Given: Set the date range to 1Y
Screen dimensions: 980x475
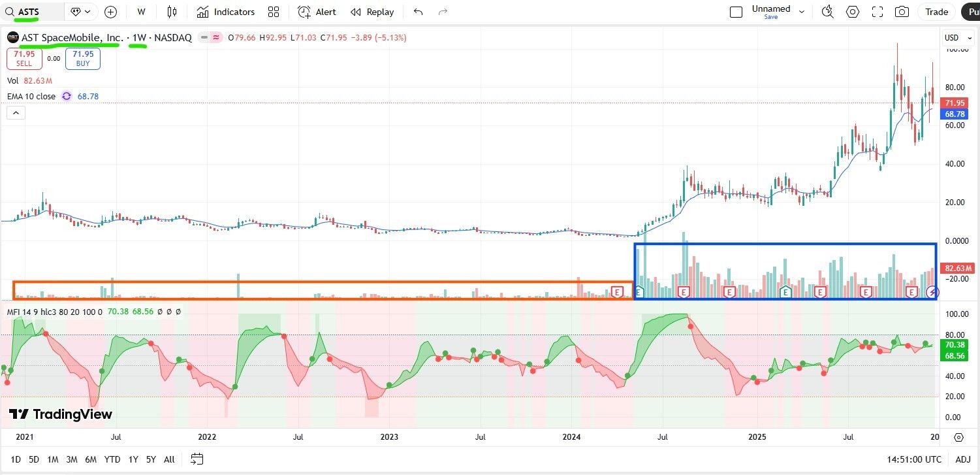Looking at the screenshot, I should [x=133, y=459].
